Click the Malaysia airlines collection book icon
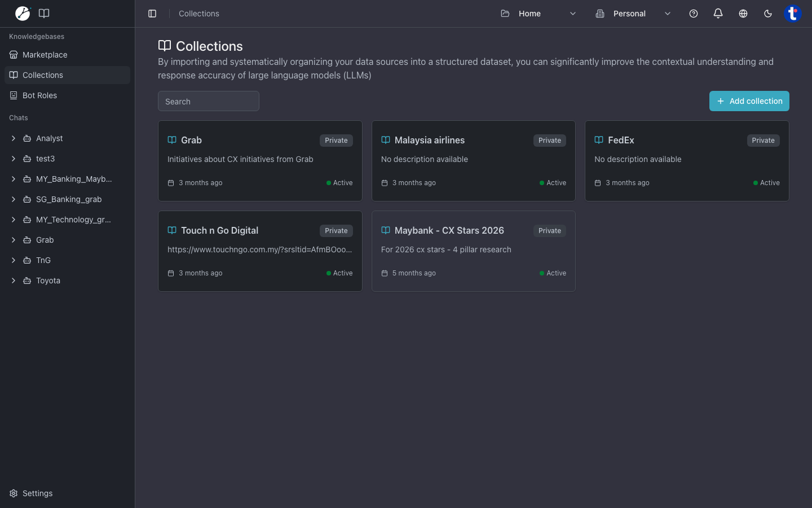812x508 pixels. click(x=386, y=140)
